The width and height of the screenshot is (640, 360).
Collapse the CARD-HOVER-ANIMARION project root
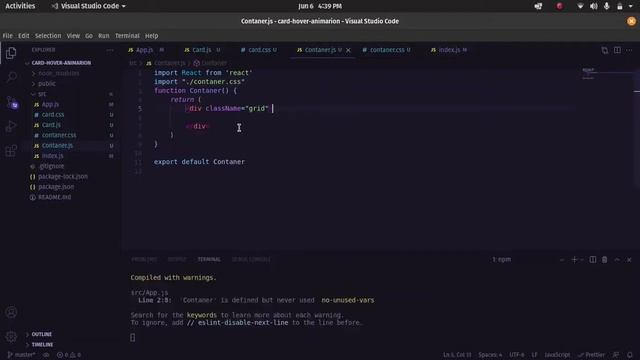point(61,63)
